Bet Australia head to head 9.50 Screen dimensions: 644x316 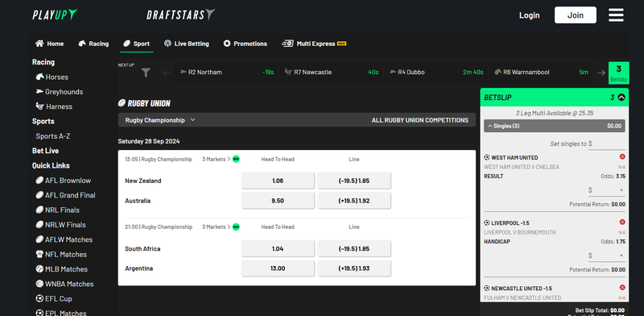[x=278, y=201]
